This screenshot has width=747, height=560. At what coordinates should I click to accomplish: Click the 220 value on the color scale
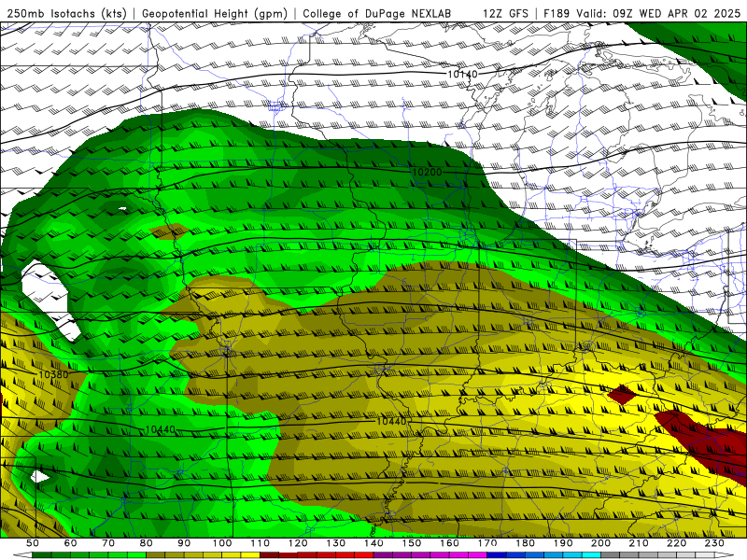point(676,543)
